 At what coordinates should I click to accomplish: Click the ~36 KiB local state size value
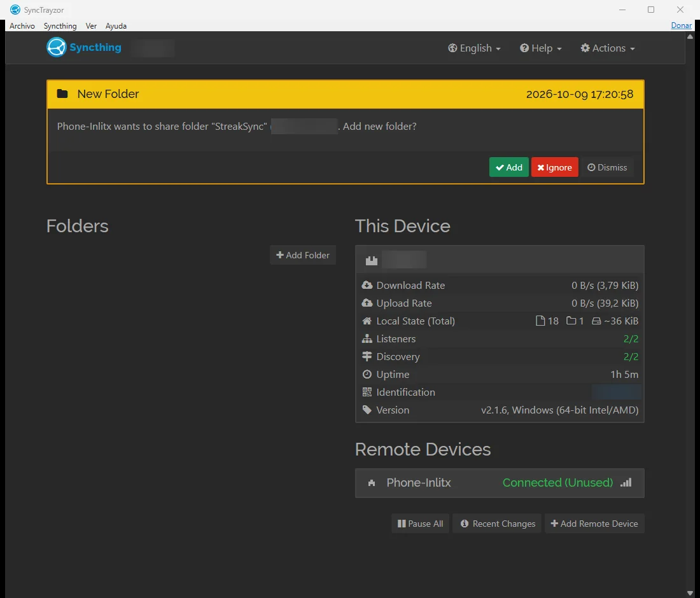coord(620,321)
